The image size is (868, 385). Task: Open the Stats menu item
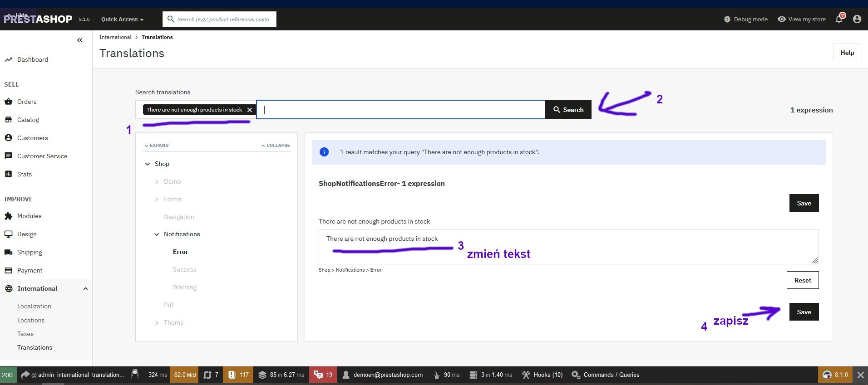click(x=25, y=174)
